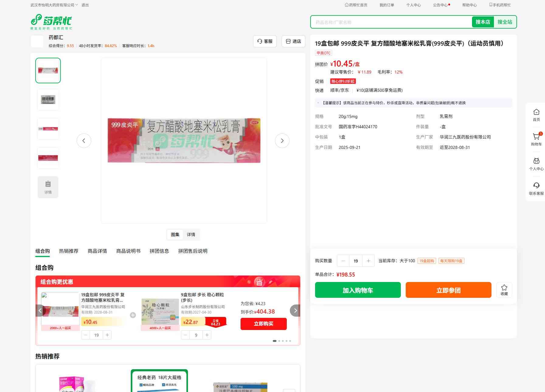The image size is (545, 392).
Task: Show next product image with right arrow
Action: pos(282,141)
